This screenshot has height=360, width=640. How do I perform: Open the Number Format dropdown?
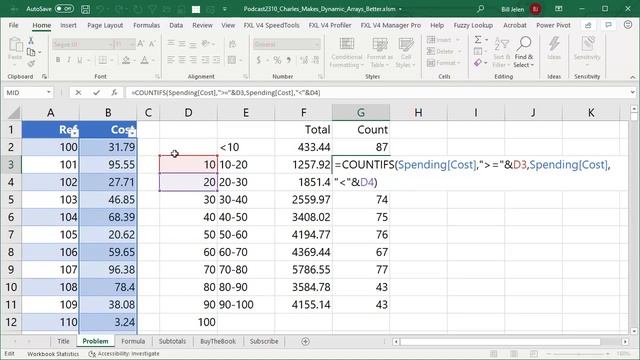[x=317, y=44]
